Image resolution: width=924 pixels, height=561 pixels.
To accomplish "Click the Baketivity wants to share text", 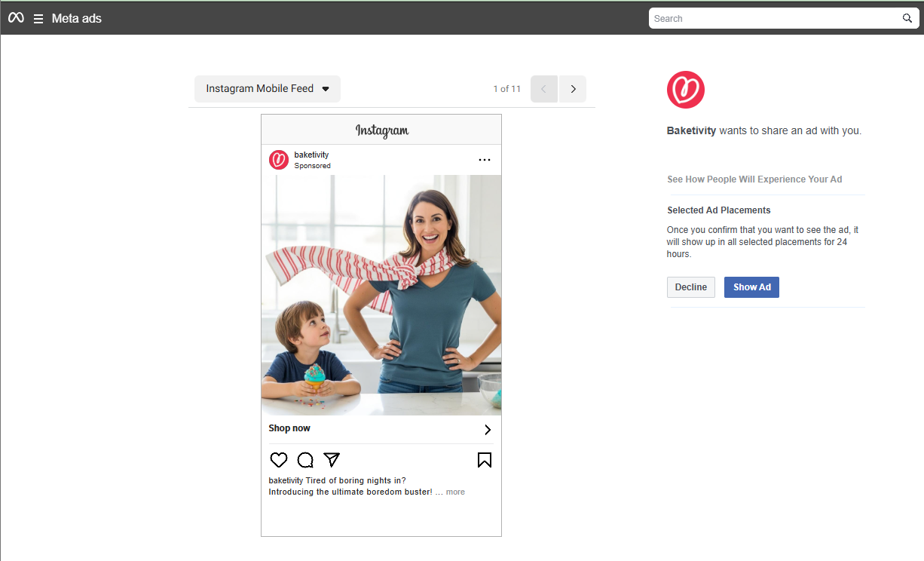I will click(x=764, y=130).
